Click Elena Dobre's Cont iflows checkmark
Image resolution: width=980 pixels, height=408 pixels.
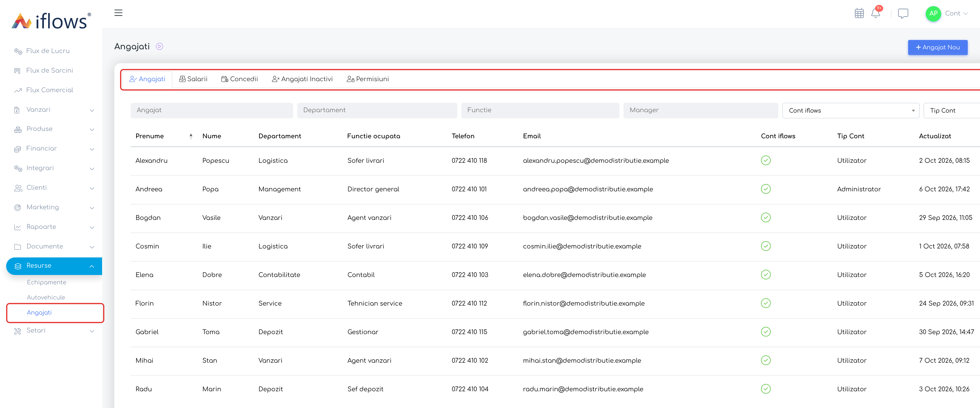[x=765, y=275]
